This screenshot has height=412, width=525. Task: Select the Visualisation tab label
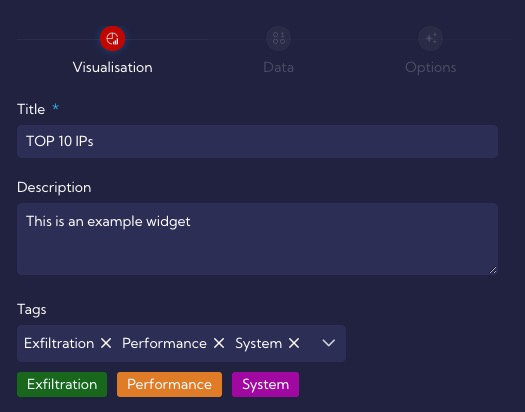pyautogui.click(x=112, y=68)
